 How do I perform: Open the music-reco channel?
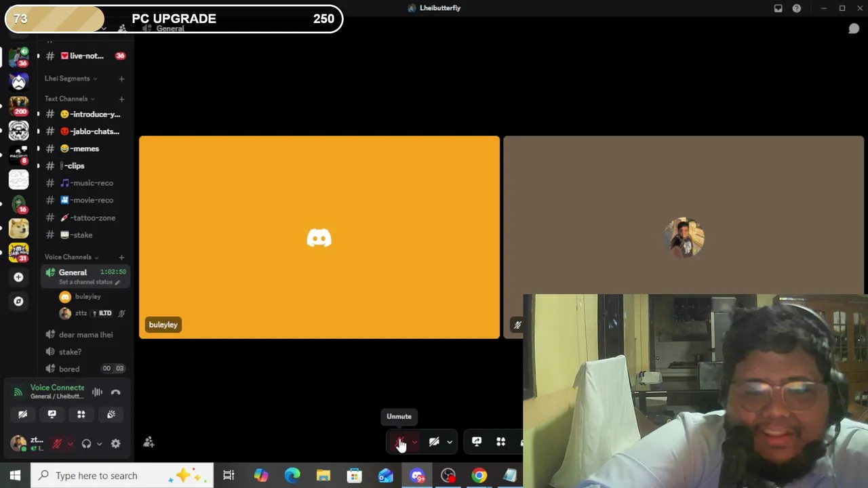pyautogui.click(x=86, y=183)
